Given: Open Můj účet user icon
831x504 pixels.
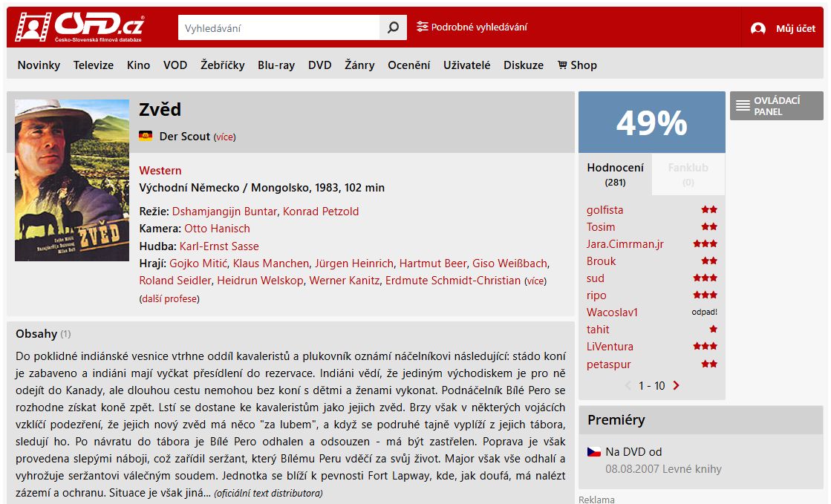Looking at the screenshot, I should 758,29.
